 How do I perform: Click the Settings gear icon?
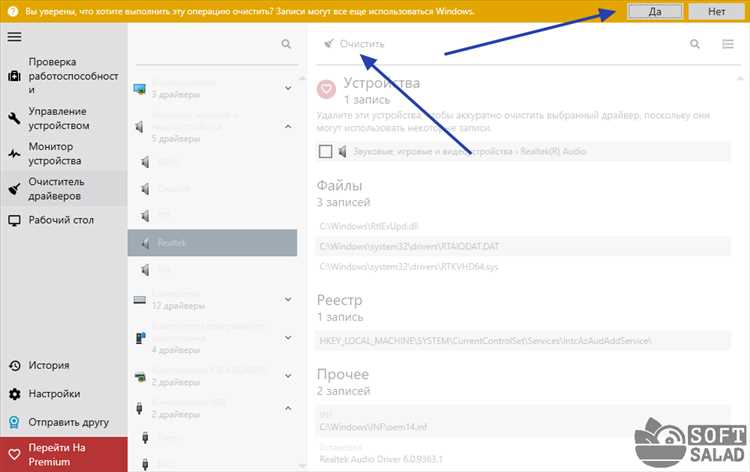[14, 394]
